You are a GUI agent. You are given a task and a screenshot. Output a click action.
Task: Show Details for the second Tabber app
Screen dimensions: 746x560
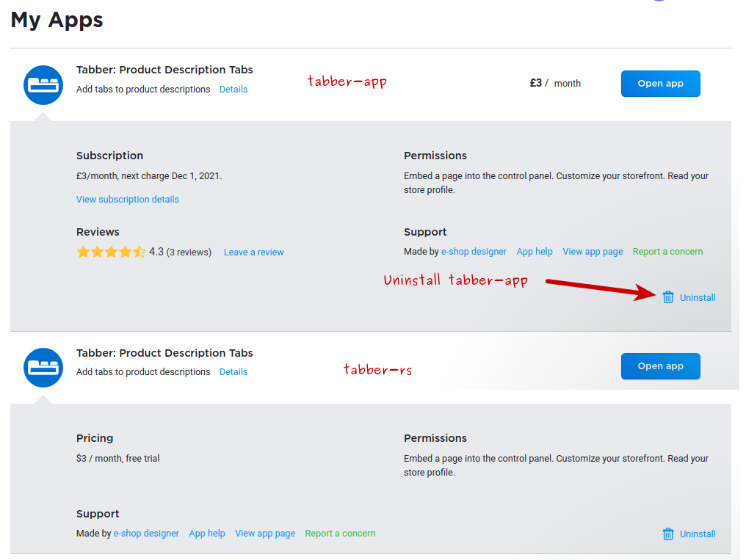tap(233, 372)
